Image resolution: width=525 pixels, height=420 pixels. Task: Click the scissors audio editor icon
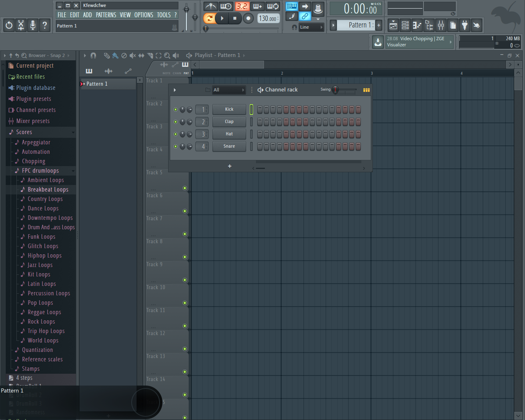[x=21, y=25]
